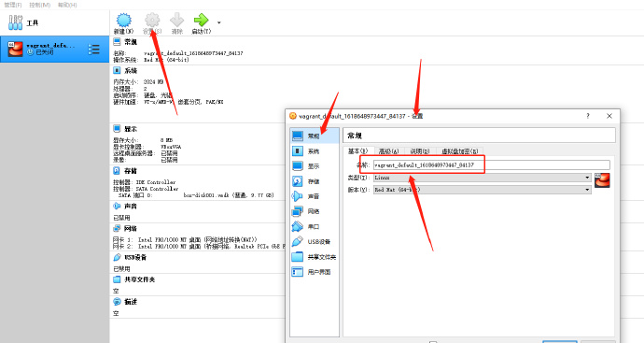Viewport: 644px width, 343px height.
Task: Click the USB设备 section header in the details pane
Action: (x=135, y=257)
